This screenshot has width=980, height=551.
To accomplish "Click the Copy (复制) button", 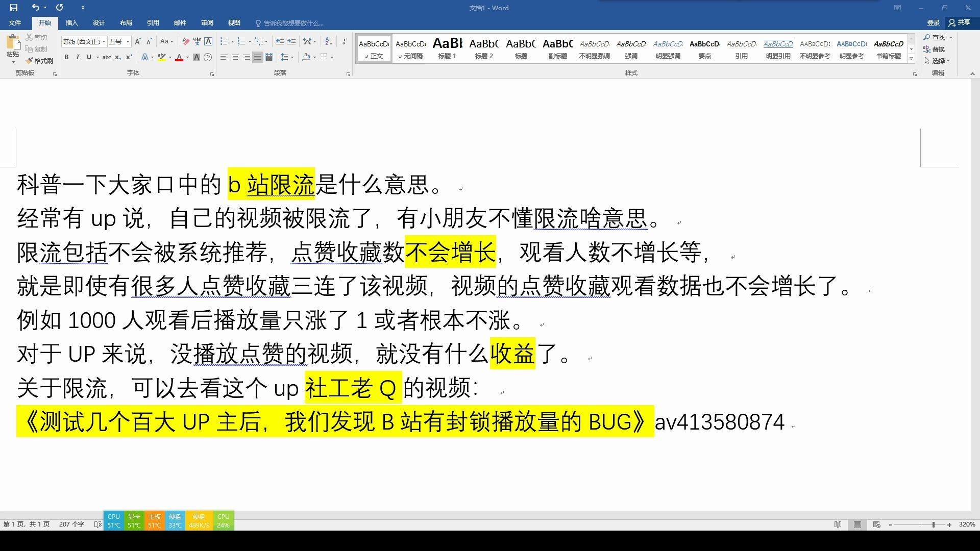I will (36, 49).
